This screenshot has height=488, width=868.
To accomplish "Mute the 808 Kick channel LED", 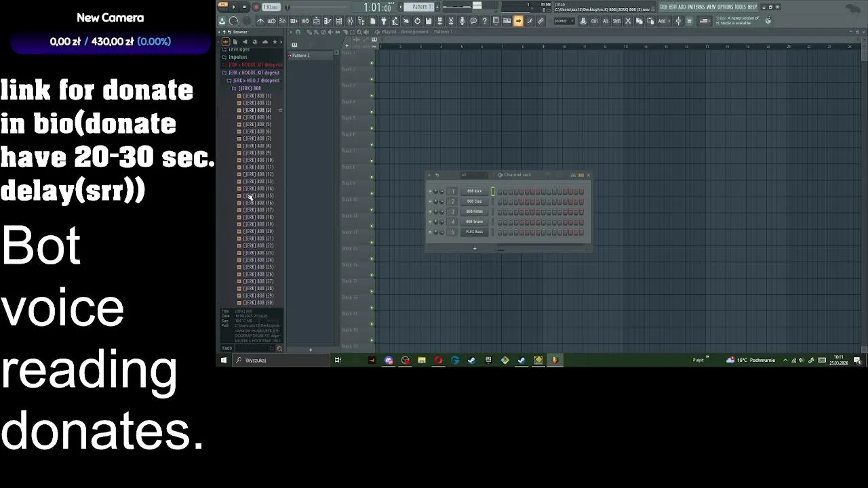I will (x=430, y=191).
